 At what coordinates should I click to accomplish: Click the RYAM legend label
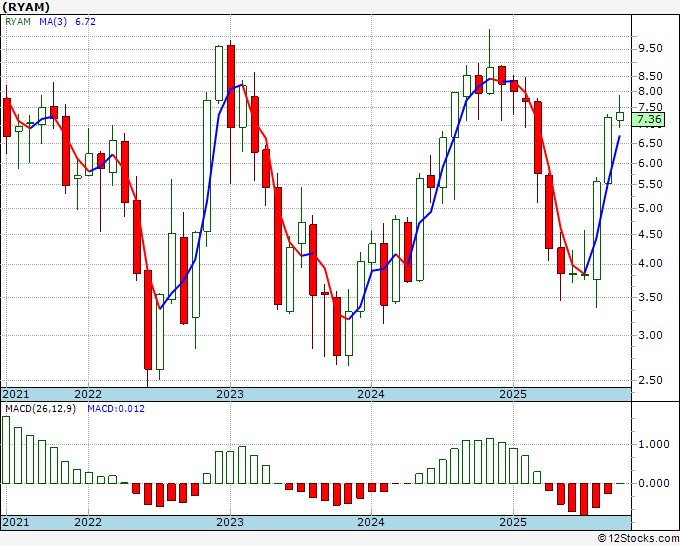click(x=18, y=22)
